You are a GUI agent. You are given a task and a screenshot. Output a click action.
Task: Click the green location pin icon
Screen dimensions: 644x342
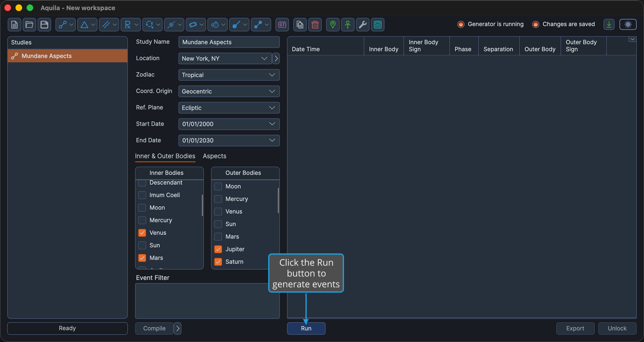333,25
